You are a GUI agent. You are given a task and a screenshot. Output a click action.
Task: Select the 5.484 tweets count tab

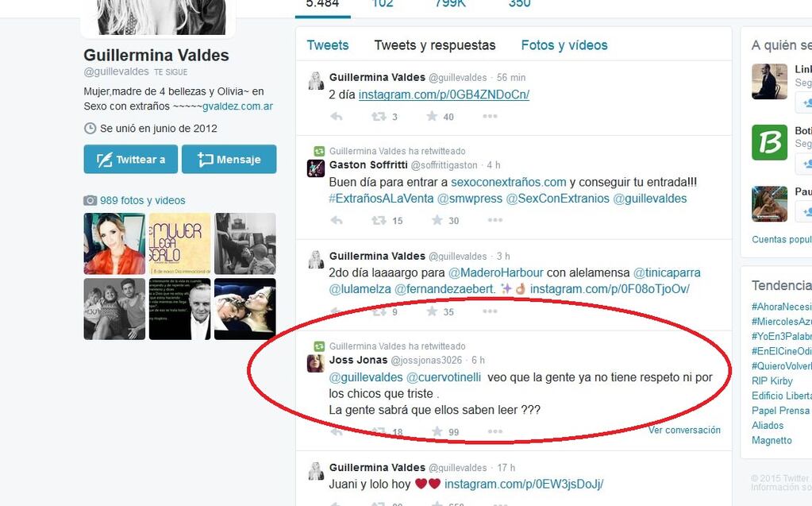pos(322,4)
